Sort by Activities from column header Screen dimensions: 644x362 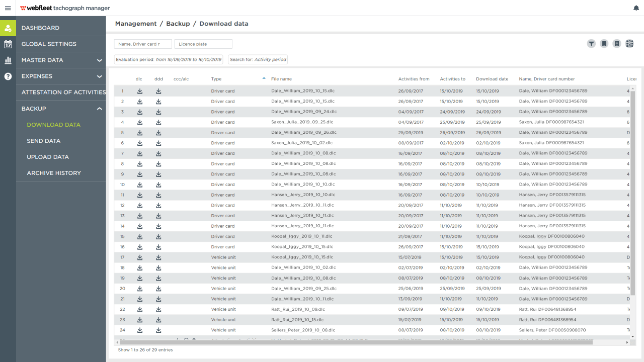tap(414, 79)
